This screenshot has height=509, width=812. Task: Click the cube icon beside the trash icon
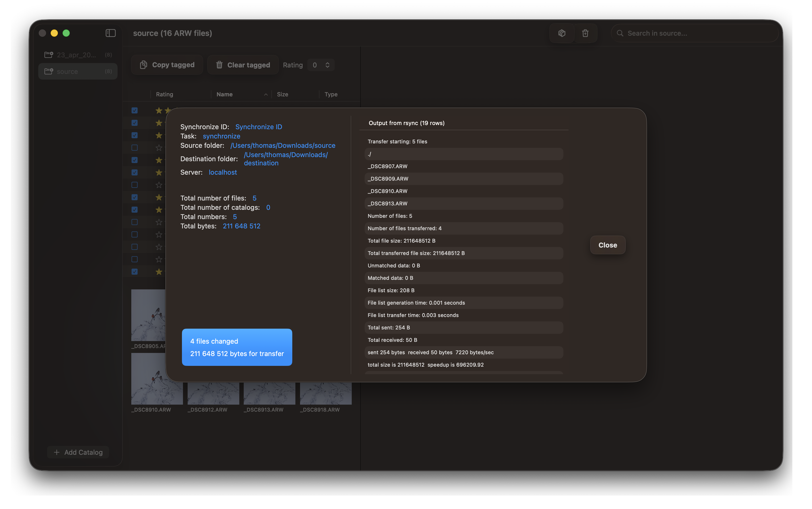pos(562,33)
